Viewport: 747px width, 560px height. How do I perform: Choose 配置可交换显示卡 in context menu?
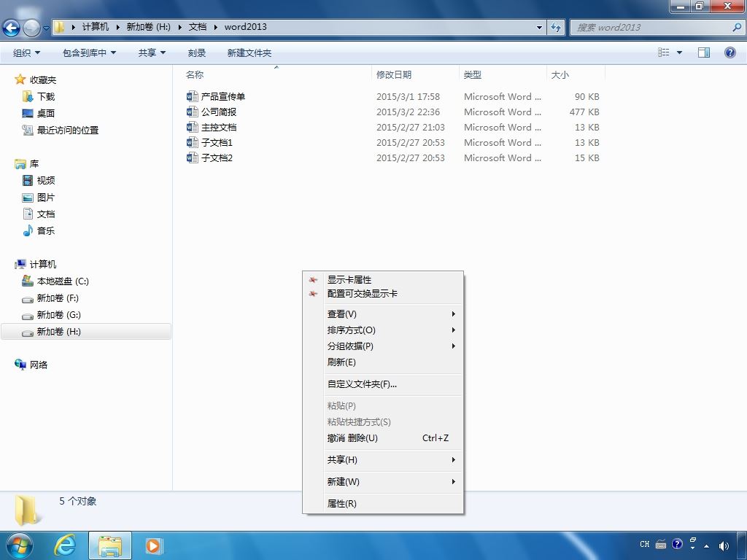[x=382, y=294]
